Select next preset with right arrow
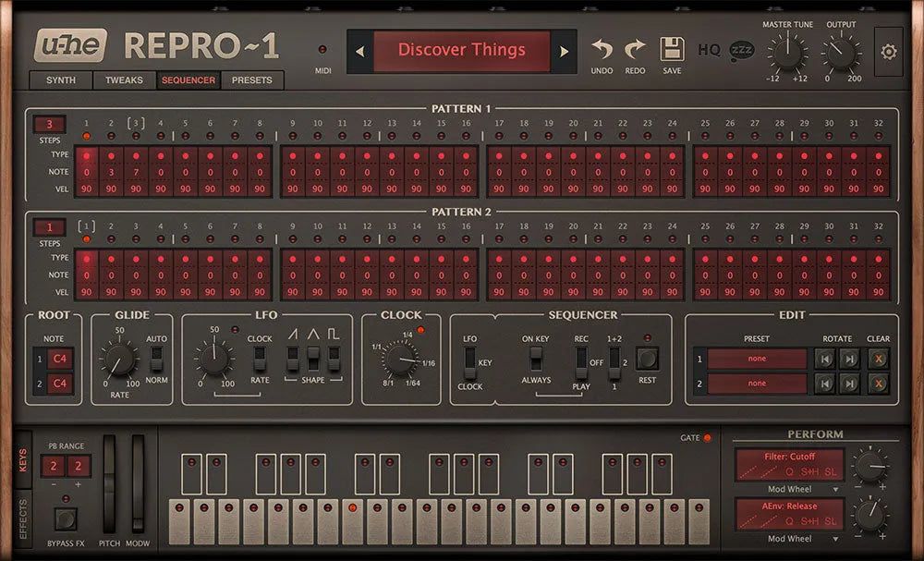Viewport: 924px width, 561px height. coord(565,52)
